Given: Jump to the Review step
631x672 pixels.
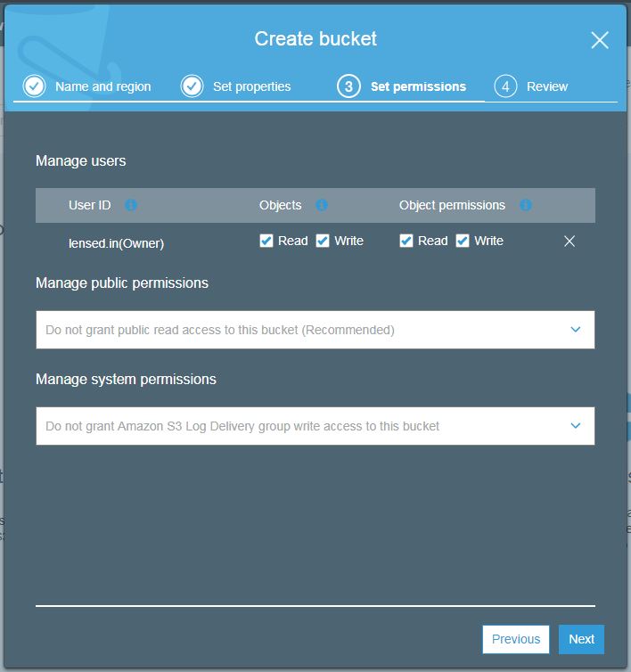Looking at the screenshot, I should (547, 86).
